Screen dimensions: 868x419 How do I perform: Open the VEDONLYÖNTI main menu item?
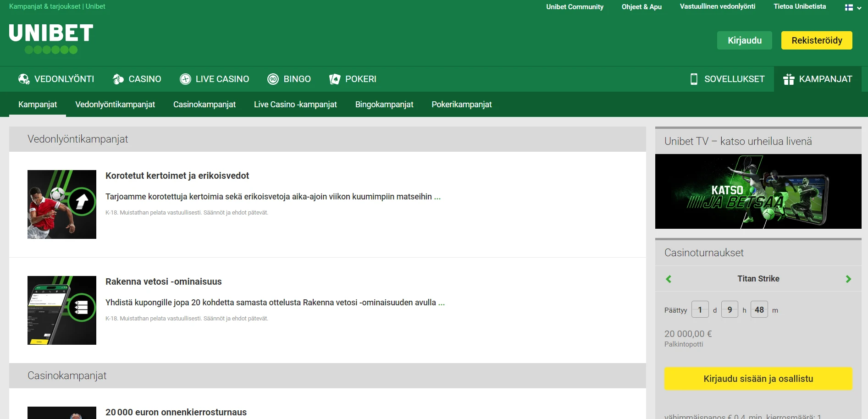click(56, 79)
